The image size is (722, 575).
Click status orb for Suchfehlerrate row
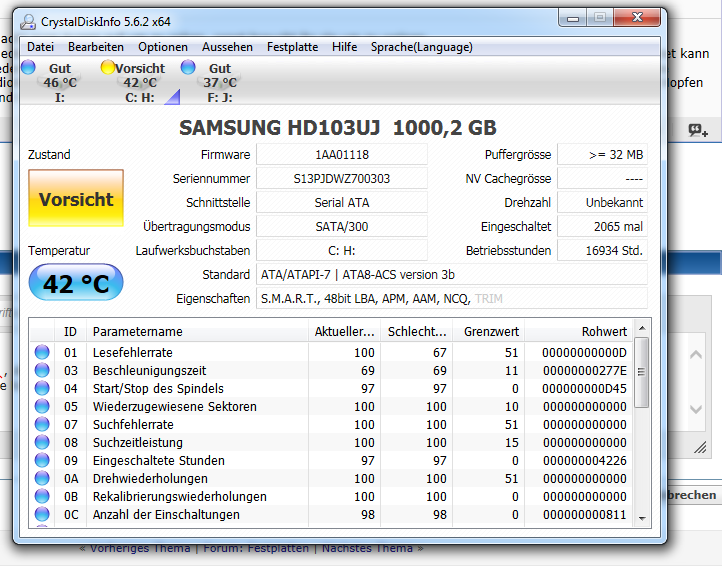pyautogui.click(x=42, y=424)
